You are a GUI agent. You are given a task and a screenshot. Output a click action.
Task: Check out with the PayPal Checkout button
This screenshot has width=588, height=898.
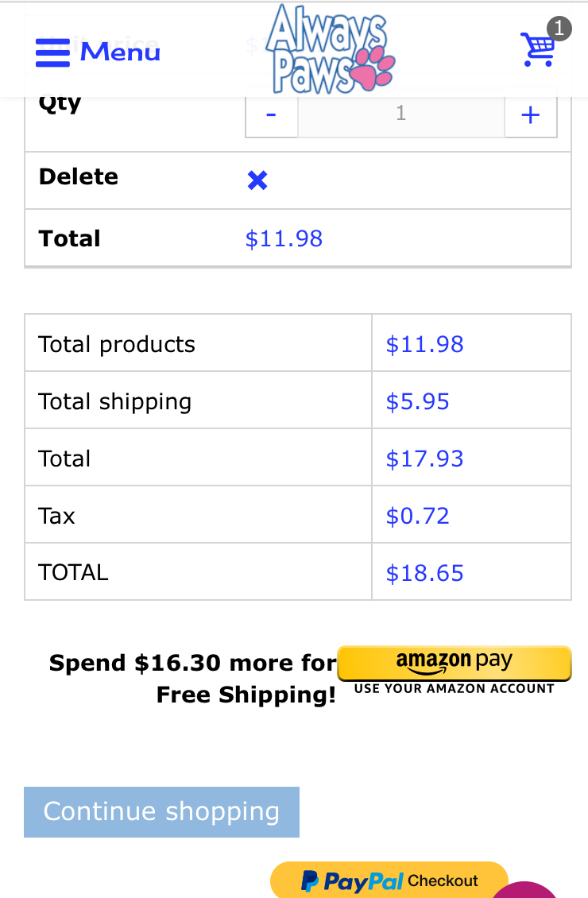pyautogui.click(x=389, y=881)
